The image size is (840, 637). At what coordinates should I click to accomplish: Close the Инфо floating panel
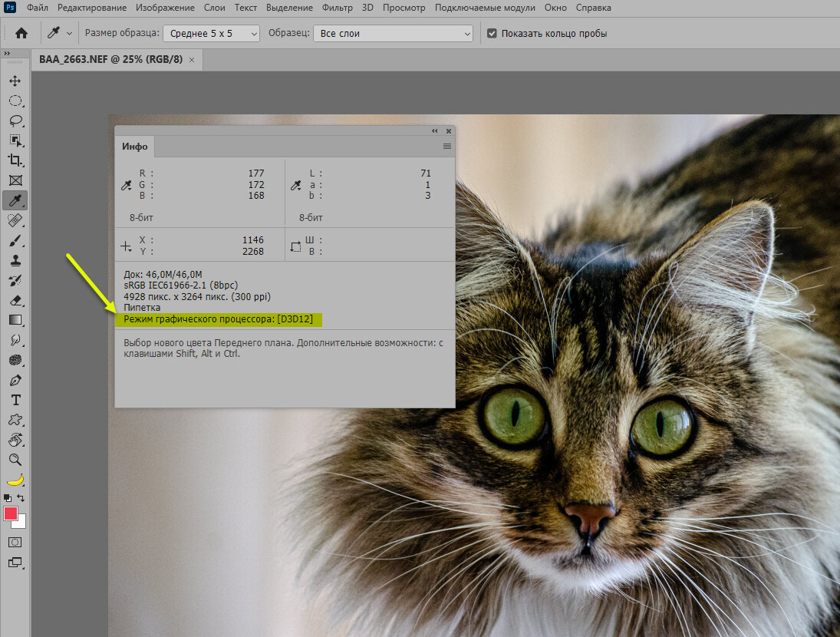tap(449, 130)
